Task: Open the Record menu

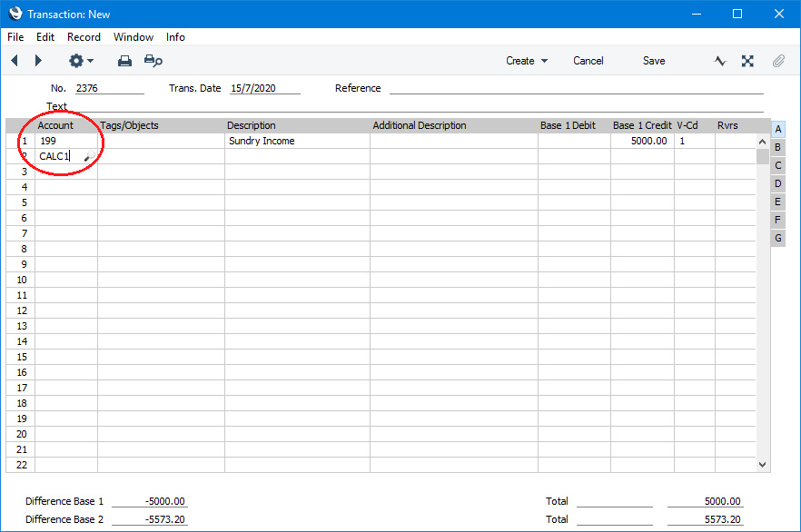Action: 84,37
